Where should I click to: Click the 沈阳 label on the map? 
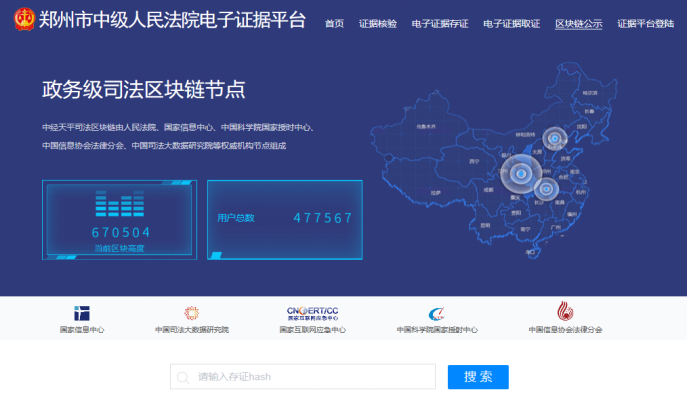[582, 126]
